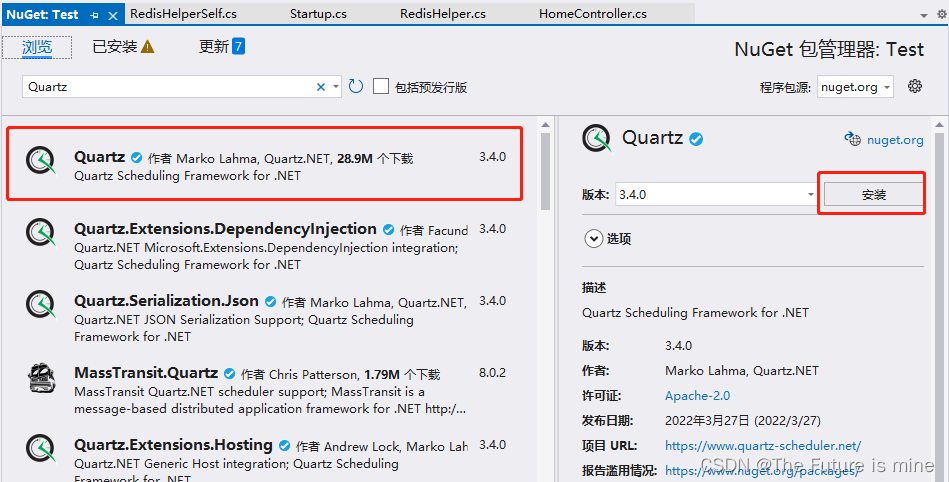
Task: Click verified badge beside Quartz.Serialization.Json
Action: [271, 302]
